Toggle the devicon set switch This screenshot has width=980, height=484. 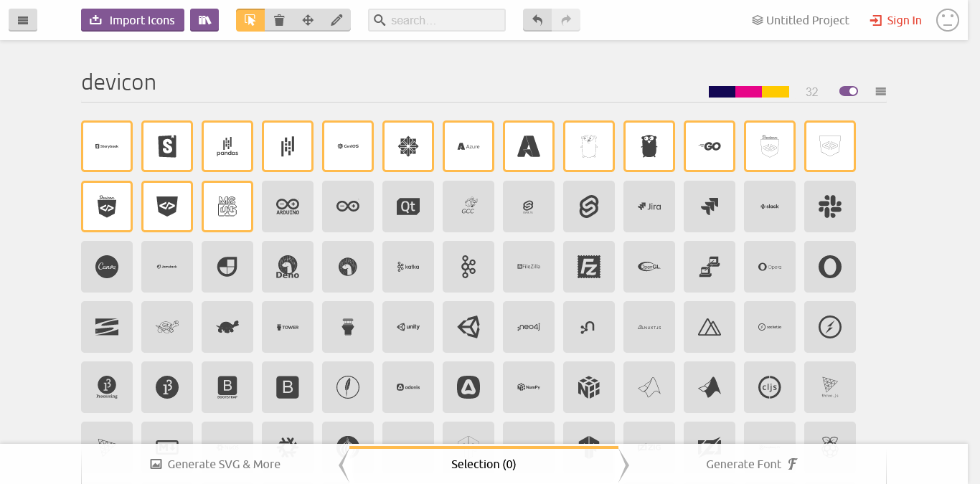(x=849, y=91)
